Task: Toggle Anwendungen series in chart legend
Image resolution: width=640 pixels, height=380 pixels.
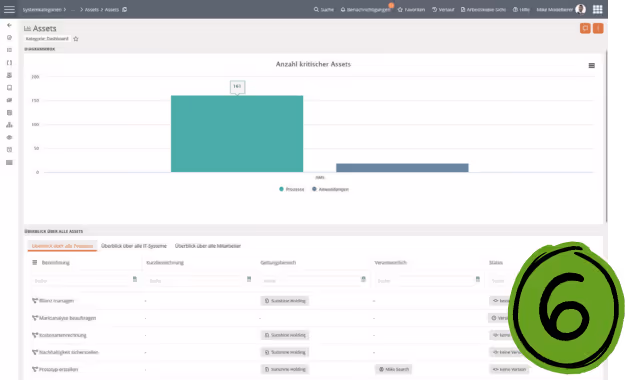Action: point(330,189)
